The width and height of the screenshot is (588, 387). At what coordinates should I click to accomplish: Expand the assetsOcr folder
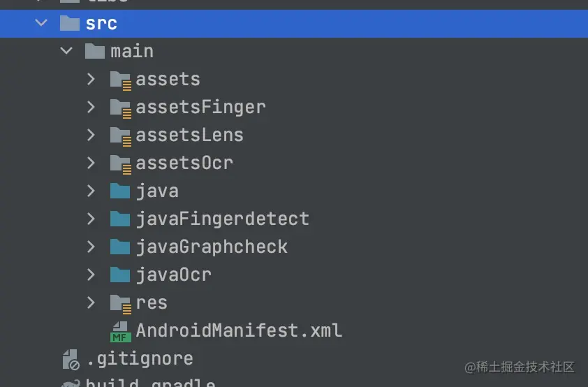coord(91,163)
